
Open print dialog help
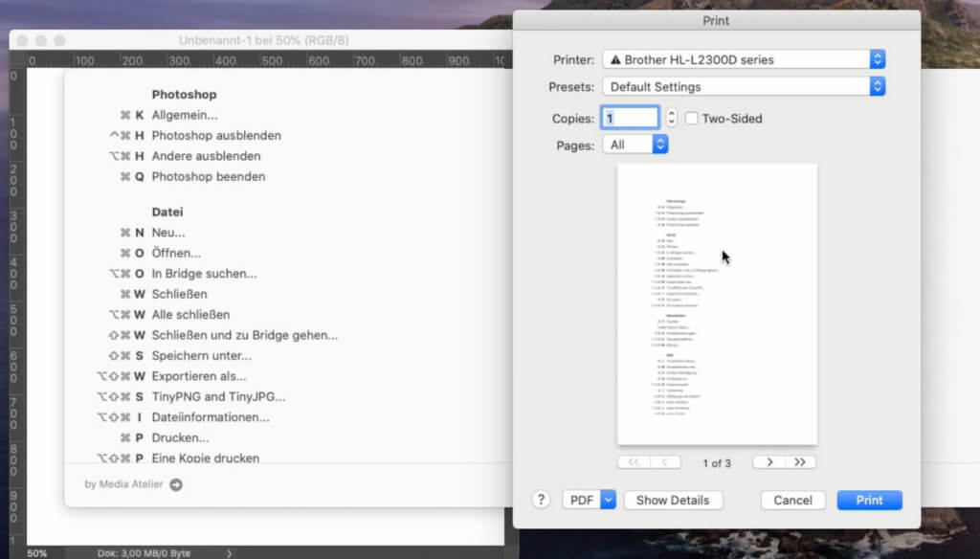[x=542, y=500]
